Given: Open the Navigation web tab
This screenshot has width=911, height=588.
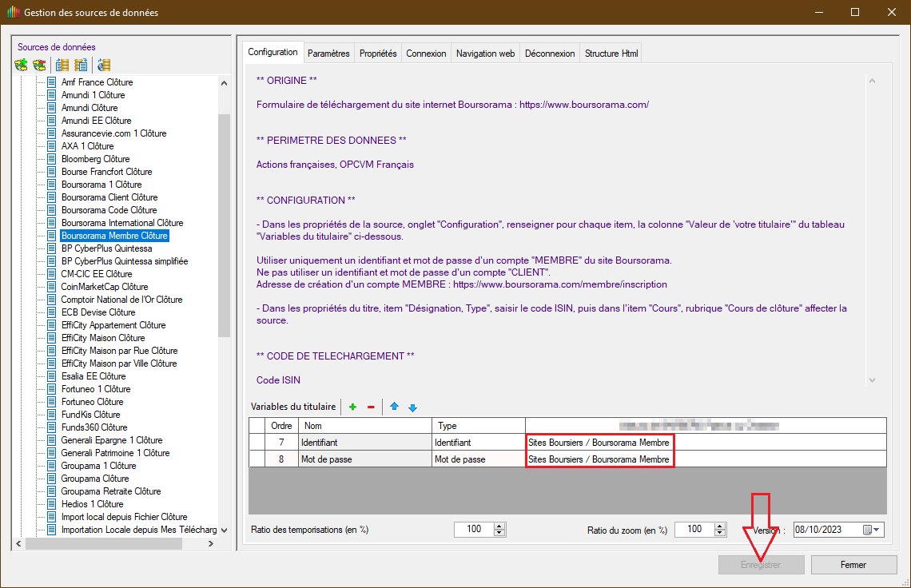Looking at the screenshot, I should point(485,54).
